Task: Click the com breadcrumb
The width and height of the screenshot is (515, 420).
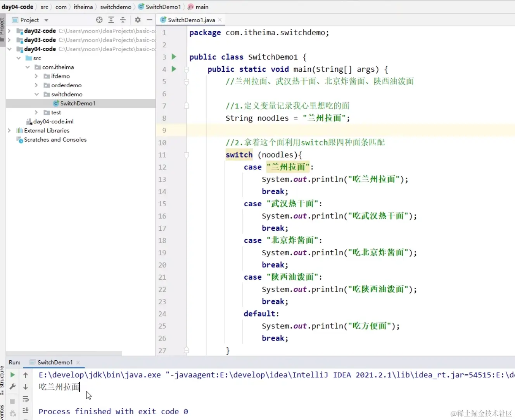Action: click(61, 7)
